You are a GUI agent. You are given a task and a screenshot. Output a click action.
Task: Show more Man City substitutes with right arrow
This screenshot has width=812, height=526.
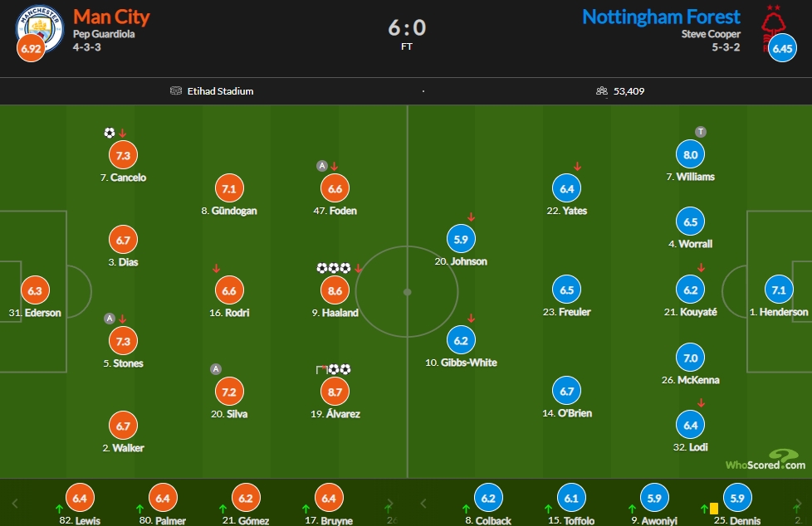click(390, 504)
